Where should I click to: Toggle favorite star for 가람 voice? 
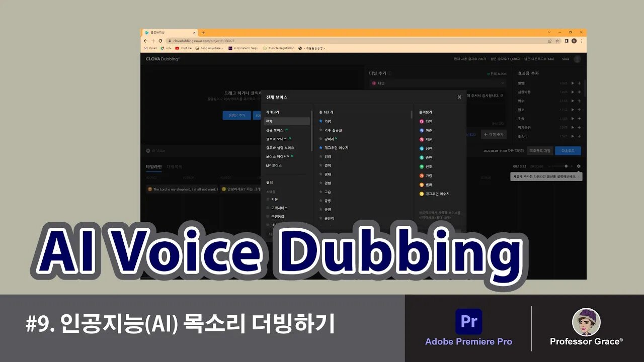[320, 121]
